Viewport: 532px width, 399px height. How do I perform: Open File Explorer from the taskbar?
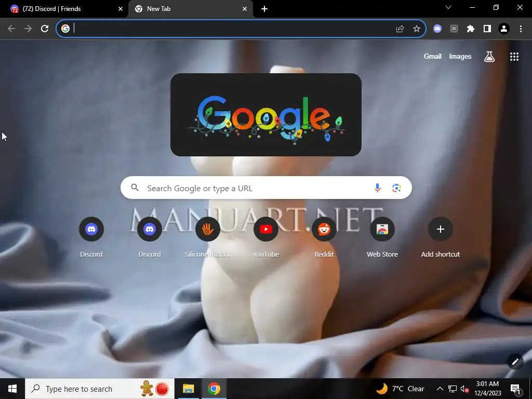point(188,389)
